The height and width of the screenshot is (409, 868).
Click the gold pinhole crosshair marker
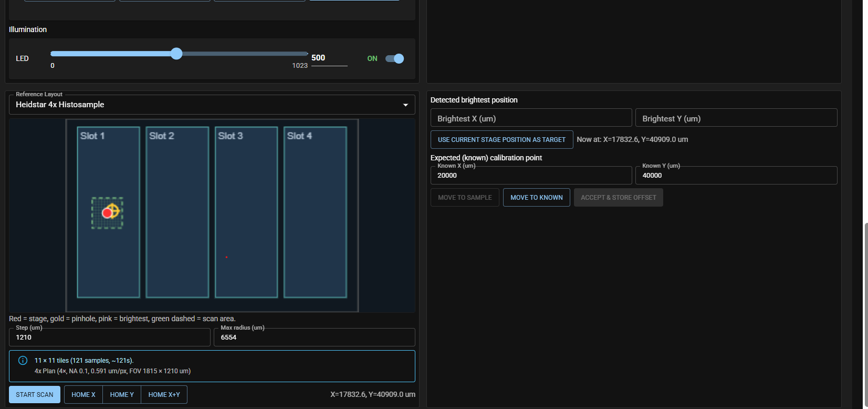pos(113,210)
